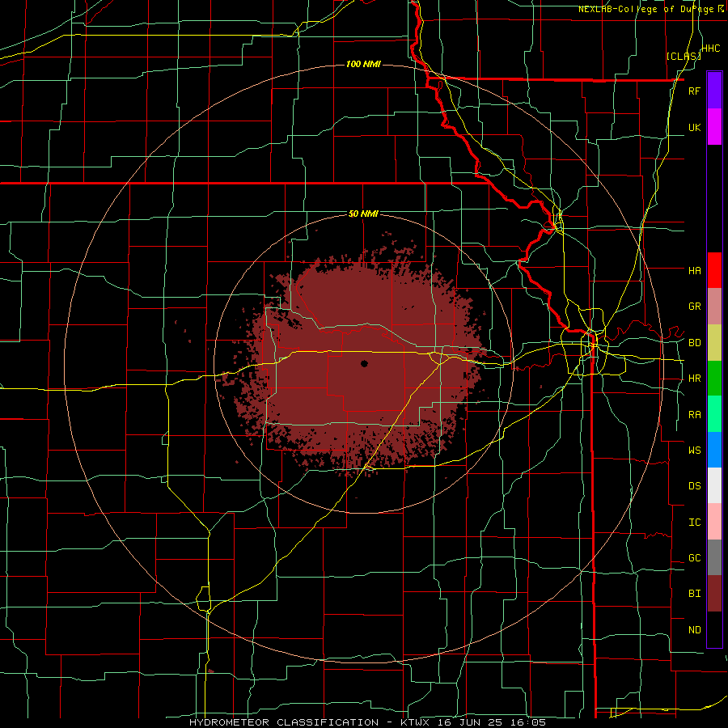Viewport: 728px width, 728px height.
Task: Select the GC gray legend color swatch
Action: (x=714, y=557)
